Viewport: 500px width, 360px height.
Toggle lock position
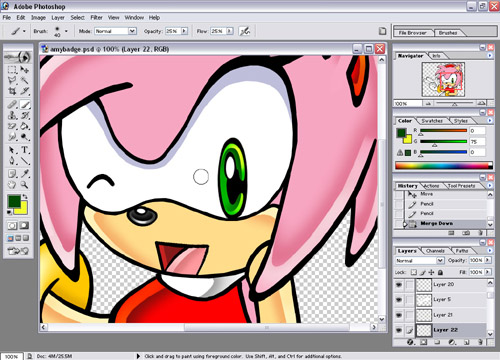(x=432, y=272)
